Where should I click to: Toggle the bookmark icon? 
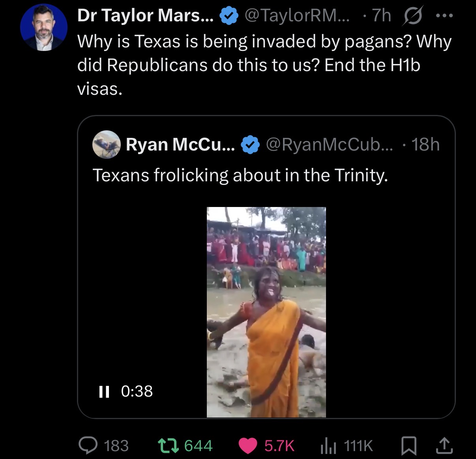(409, 446)
